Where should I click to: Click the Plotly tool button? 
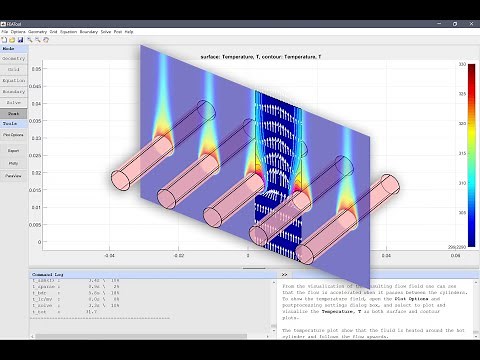pyautogui.click(x=14, y=163)
